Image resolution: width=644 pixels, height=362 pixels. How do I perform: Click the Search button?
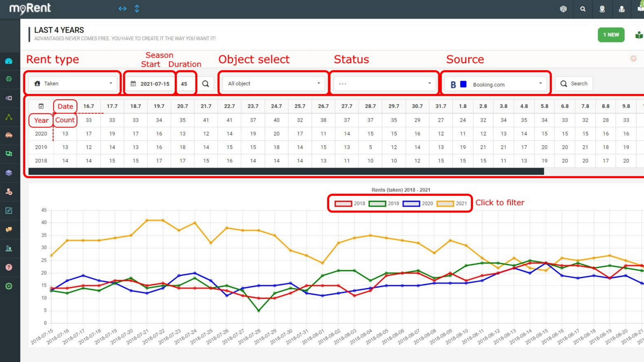[x=574, y=84]
